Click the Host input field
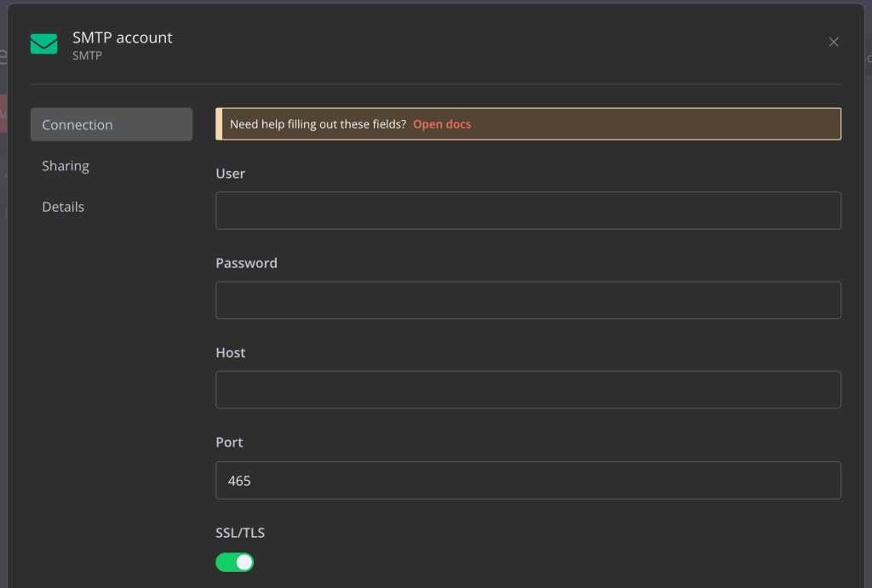Viewport: 872px width, 588px height. 528,390
